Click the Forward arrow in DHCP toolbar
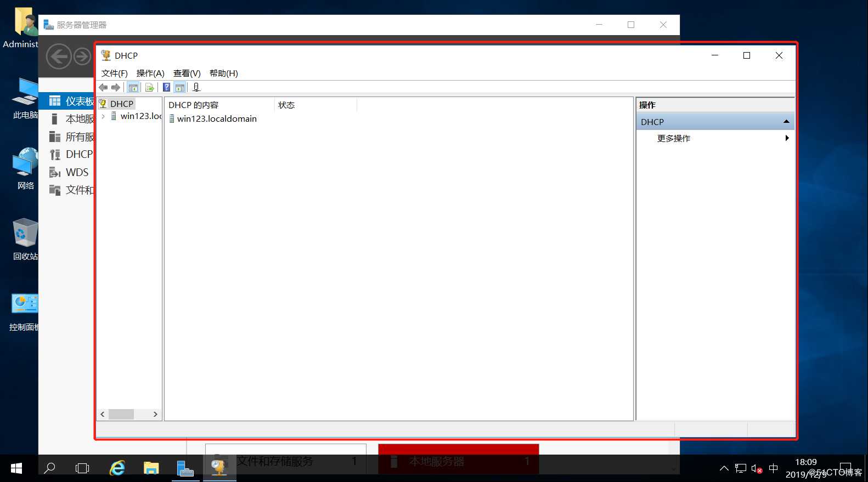The width and height of the screenshot is (868, 482). pos(115,87)
